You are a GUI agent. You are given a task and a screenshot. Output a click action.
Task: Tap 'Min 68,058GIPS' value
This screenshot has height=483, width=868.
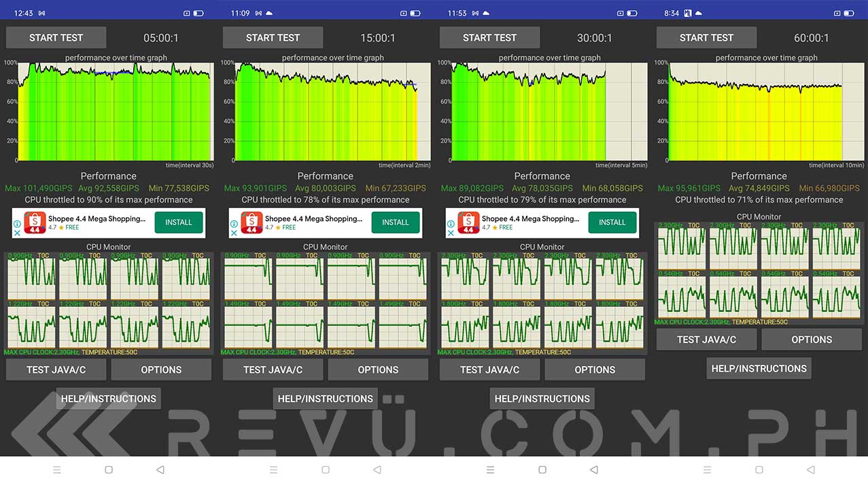612,188
